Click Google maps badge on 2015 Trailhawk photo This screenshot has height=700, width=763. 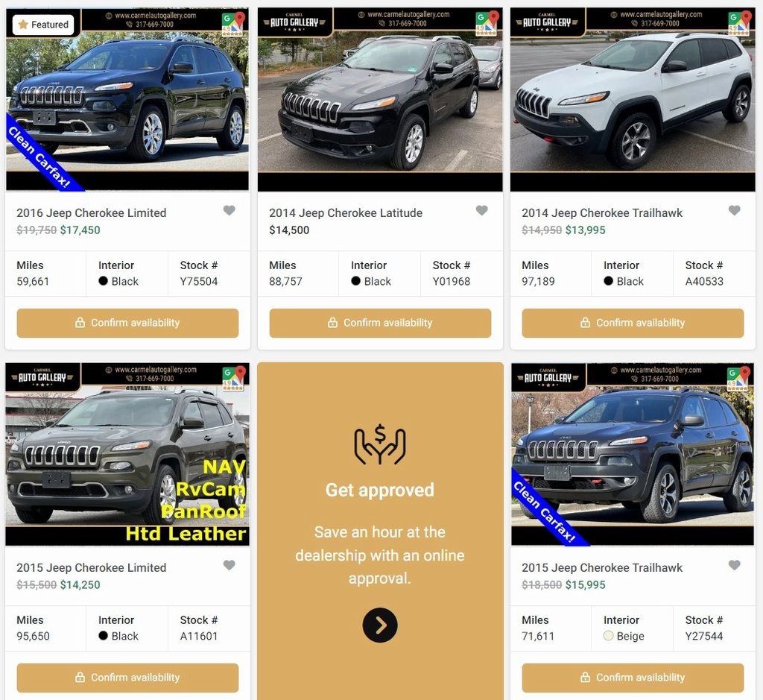(738, 379)
